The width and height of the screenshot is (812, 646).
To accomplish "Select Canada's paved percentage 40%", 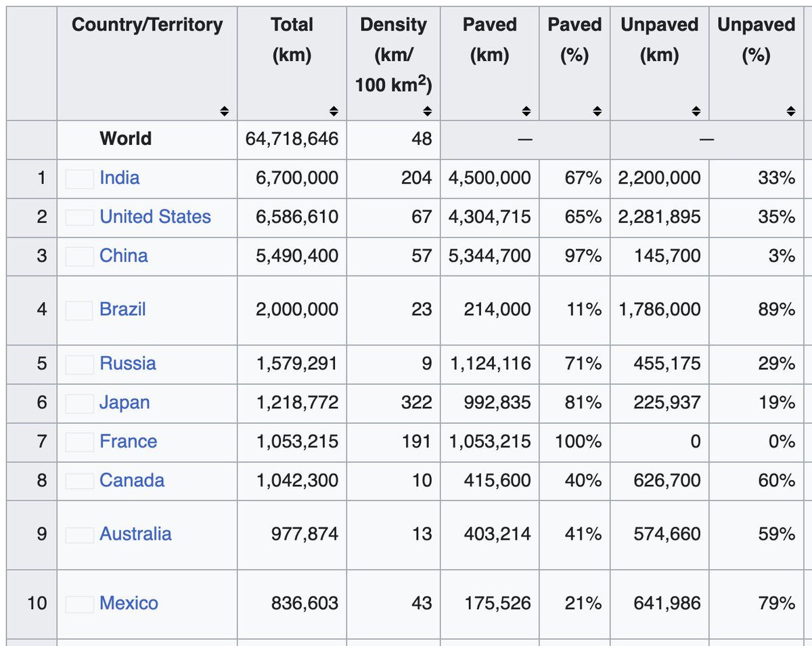I will pos(583,481).
